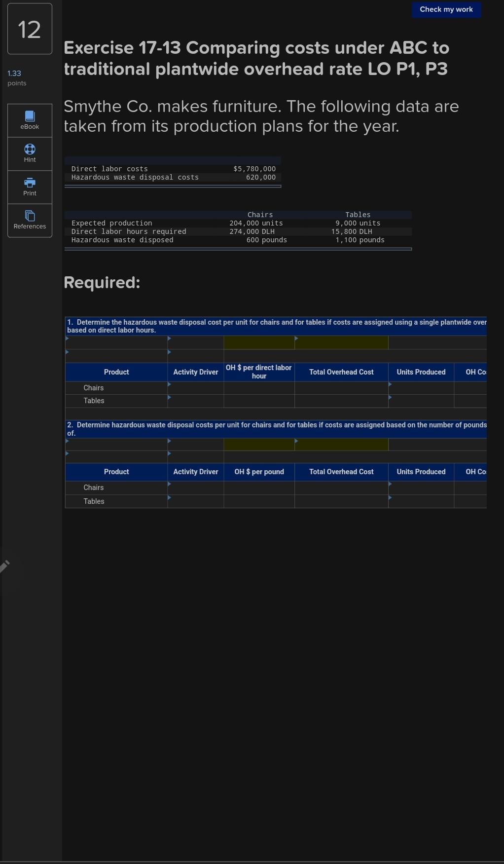Click OH $ per pound cell for Tables

259,501
